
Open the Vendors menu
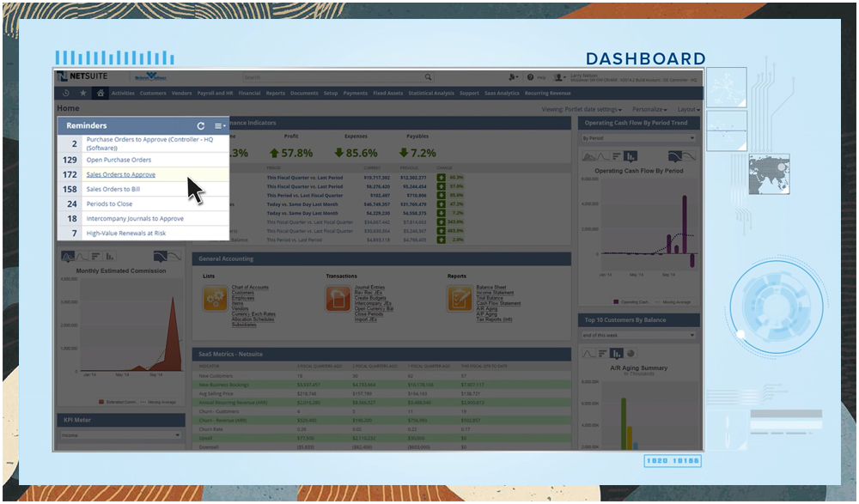pyautogui.click(x=181, y=93)
